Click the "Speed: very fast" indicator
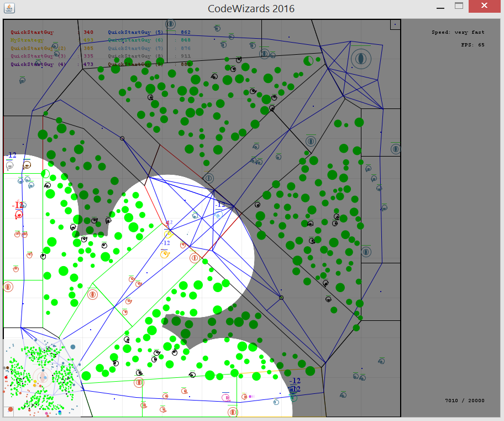Viewport: 504px width, 421px height. click(458, 33)
